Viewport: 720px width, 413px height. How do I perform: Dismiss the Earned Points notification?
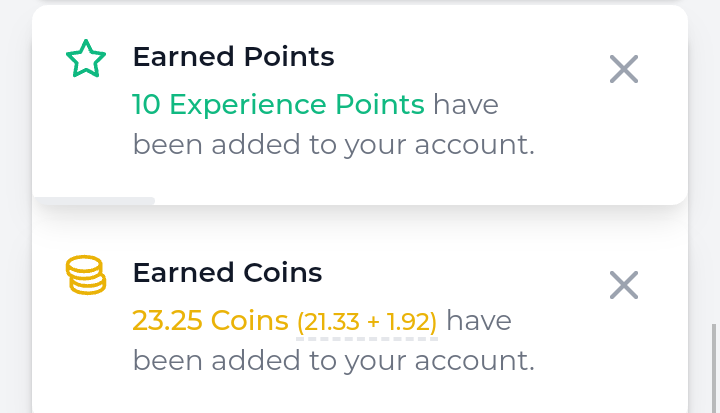point(624,69)
